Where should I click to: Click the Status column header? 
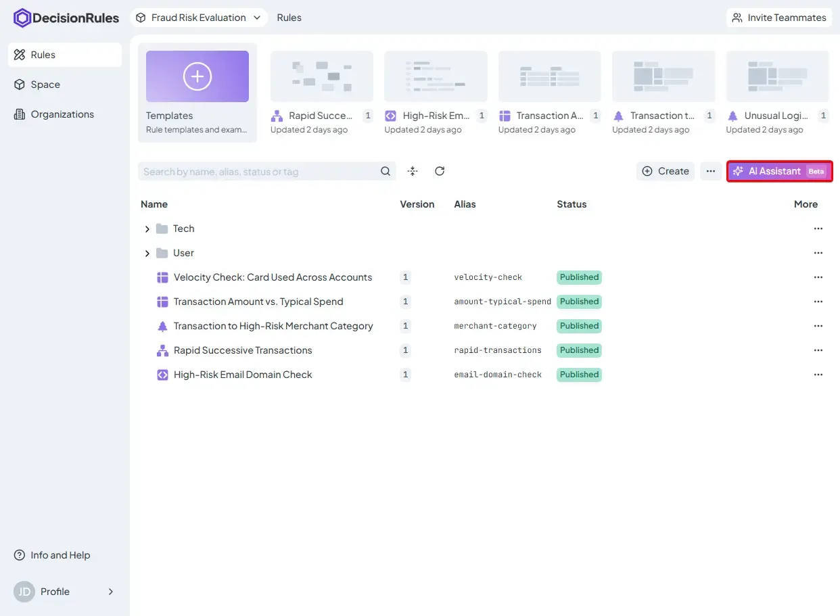pyautogui.click(x=571, y=204)
